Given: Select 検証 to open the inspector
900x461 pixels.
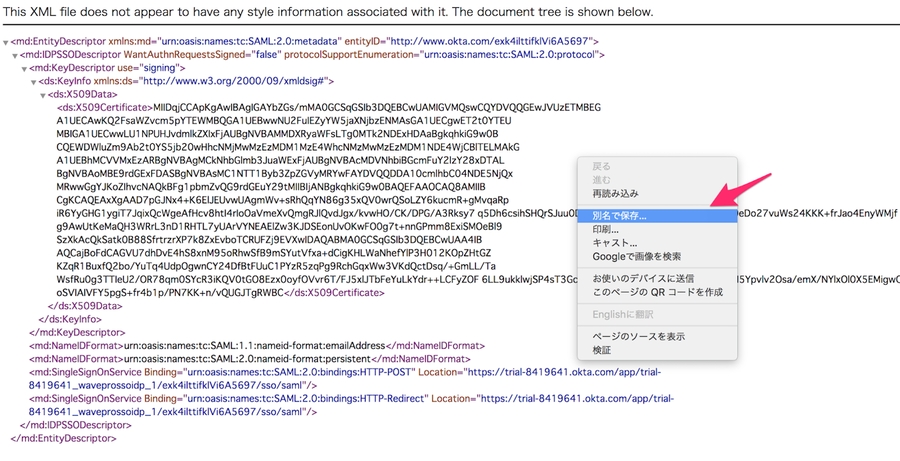Looking at the screenshot, I should click(602, 350).
